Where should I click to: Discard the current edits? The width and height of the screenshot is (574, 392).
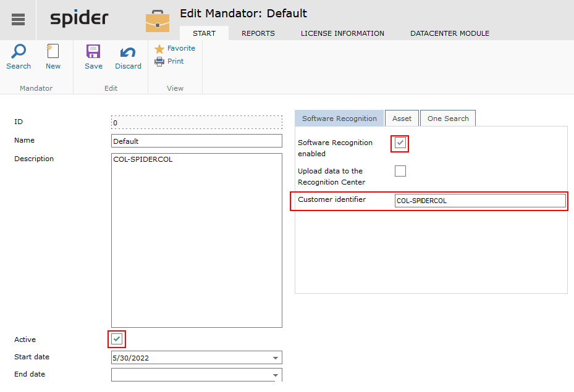[128, 57]
